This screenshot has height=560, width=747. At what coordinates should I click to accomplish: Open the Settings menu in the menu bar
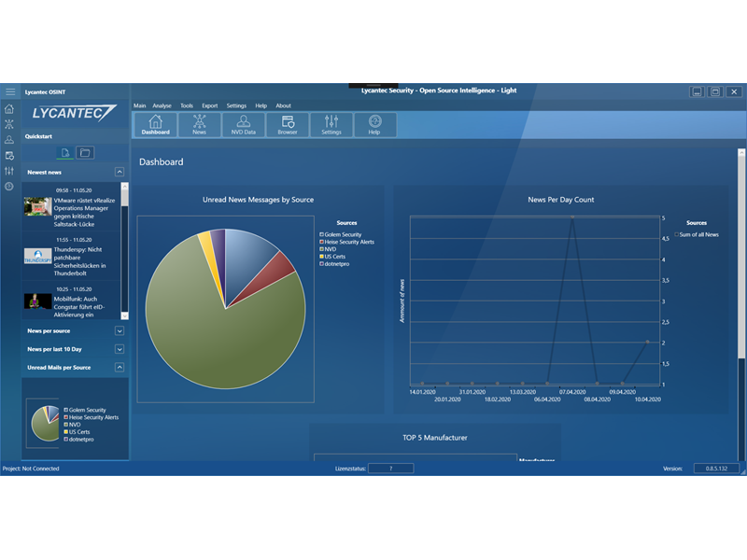(236, 105)
